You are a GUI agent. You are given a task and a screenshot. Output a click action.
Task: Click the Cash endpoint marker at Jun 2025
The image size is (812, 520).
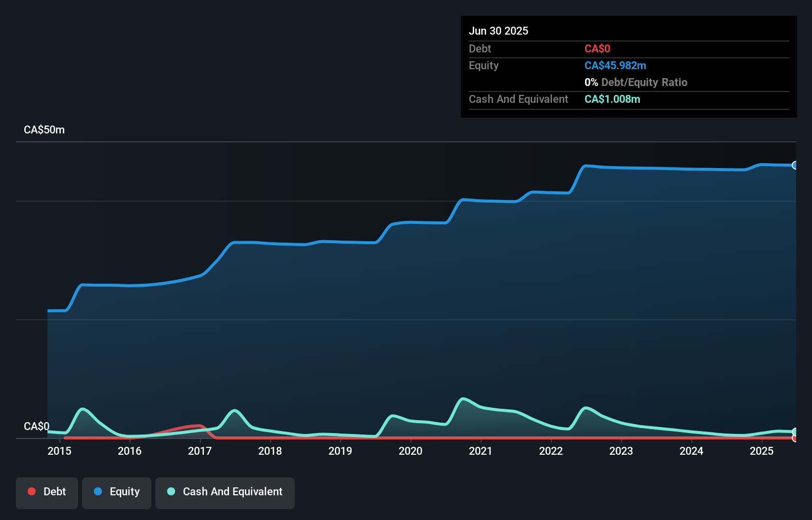tap(795, 432)
